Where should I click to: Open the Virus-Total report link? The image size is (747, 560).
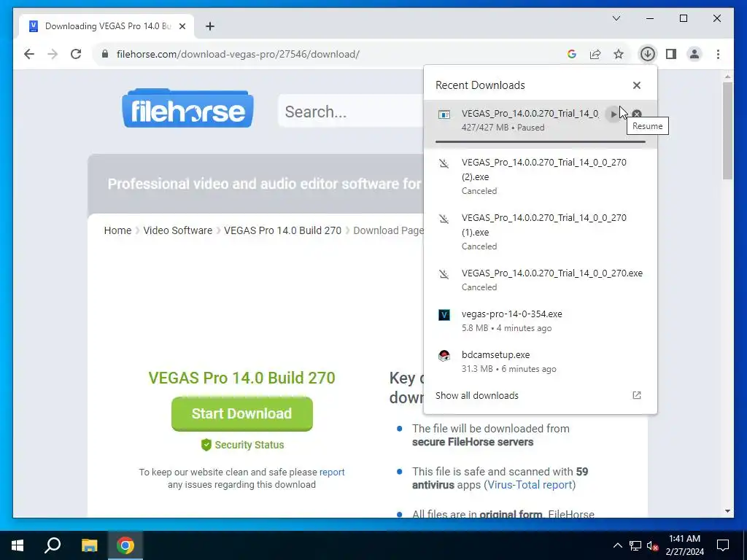(x=530, y=485)
